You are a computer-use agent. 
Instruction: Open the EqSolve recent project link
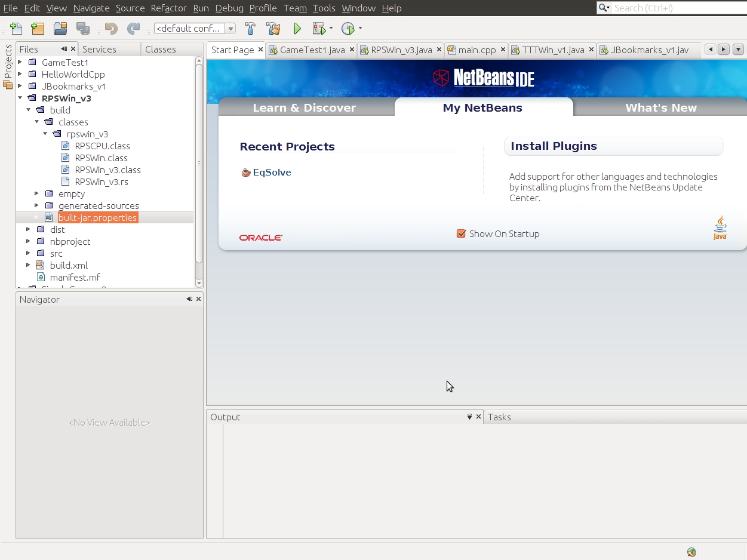point(272,172)
